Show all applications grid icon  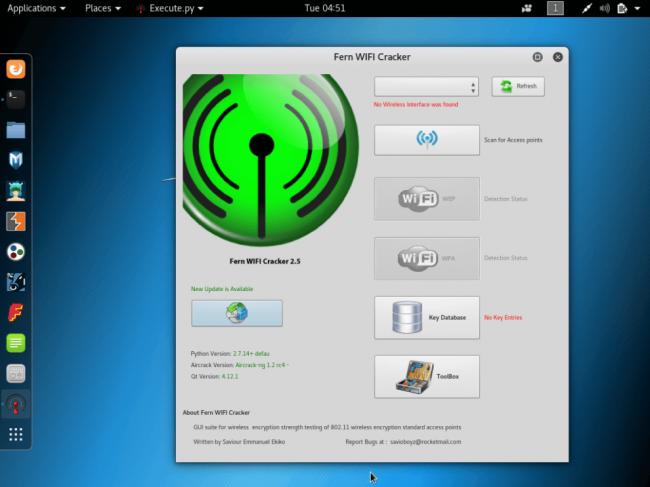[16, 434]
